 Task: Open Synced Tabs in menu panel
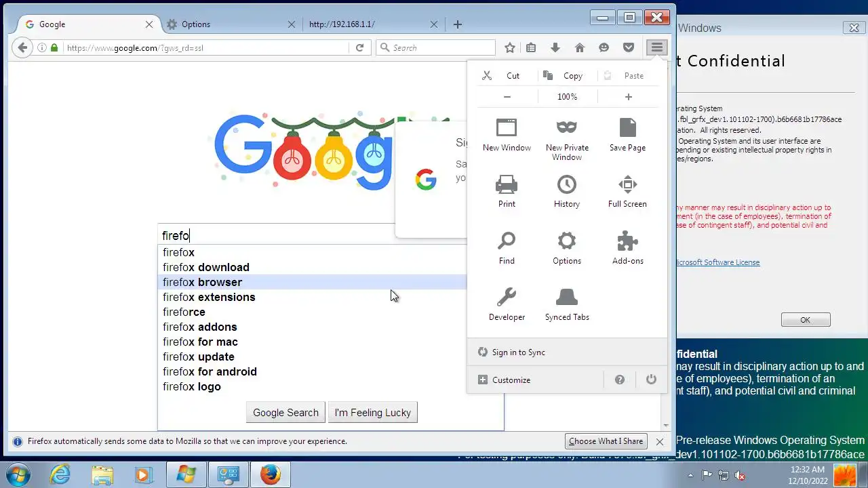(x=567, y=304)
